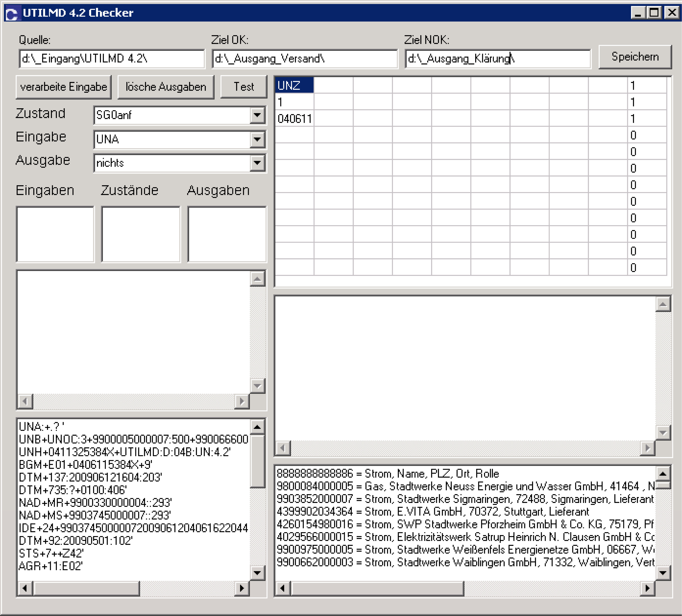This screenshot has height=616, width=682.
Task: Select the UNZ cell in the grid
Action: pyautogui.click(x=294, y=85)
